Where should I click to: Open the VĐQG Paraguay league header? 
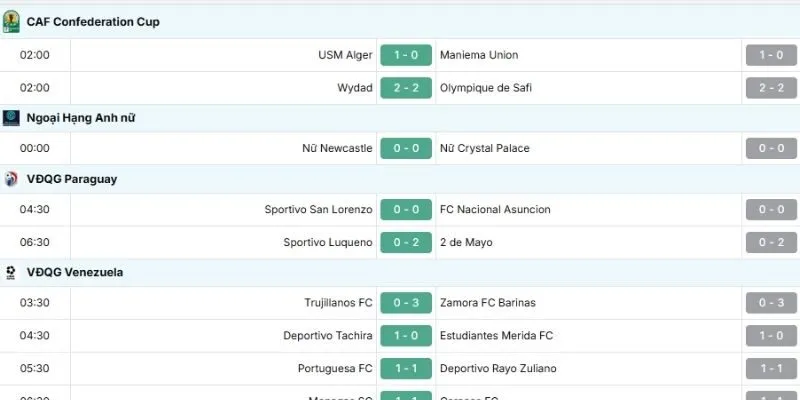click(x=72, y=179)
